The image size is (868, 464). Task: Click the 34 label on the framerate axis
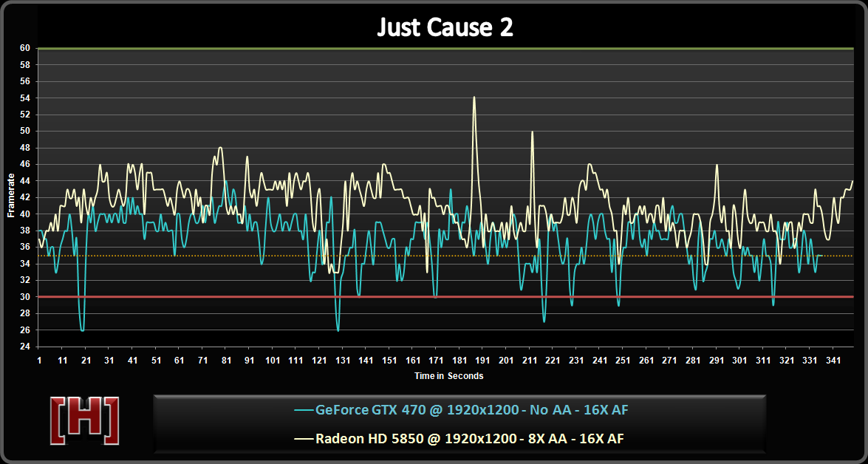point(25,264)
